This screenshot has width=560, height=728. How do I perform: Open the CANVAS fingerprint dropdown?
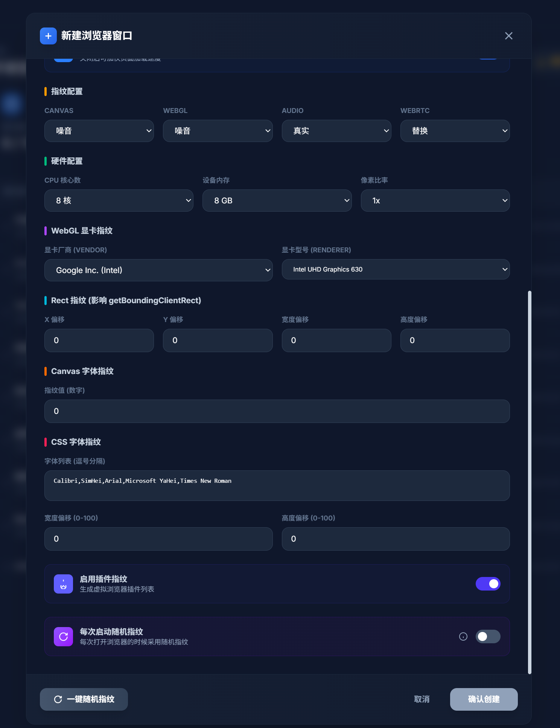(x=99, y=131)
